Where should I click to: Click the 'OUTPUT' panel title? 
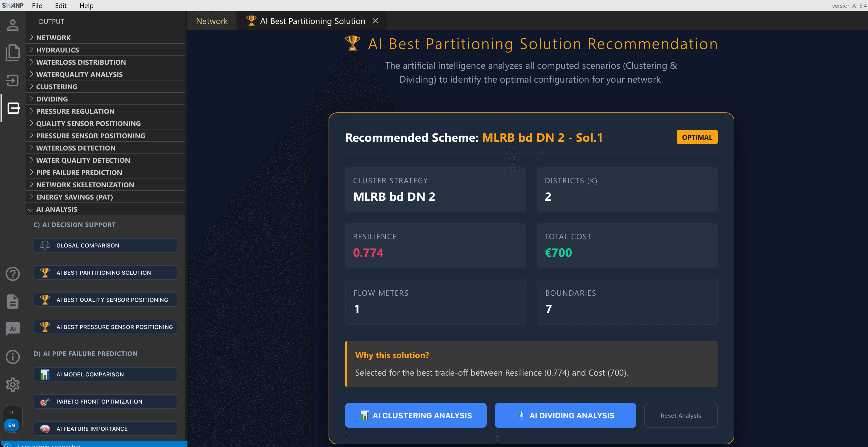click(51, 22)
